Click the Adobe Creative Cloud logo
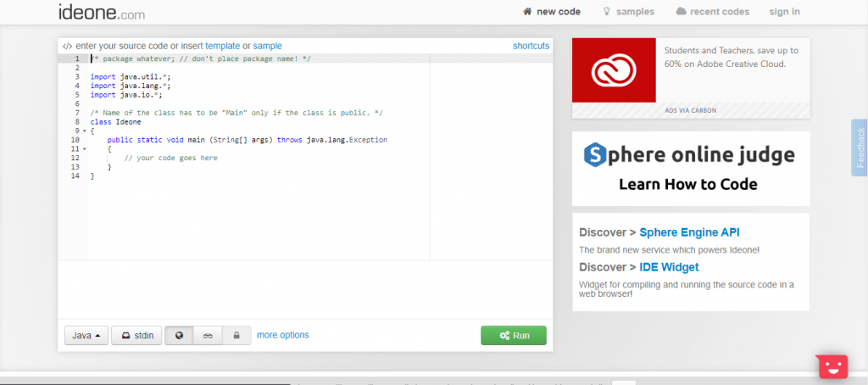 point(613,70)
